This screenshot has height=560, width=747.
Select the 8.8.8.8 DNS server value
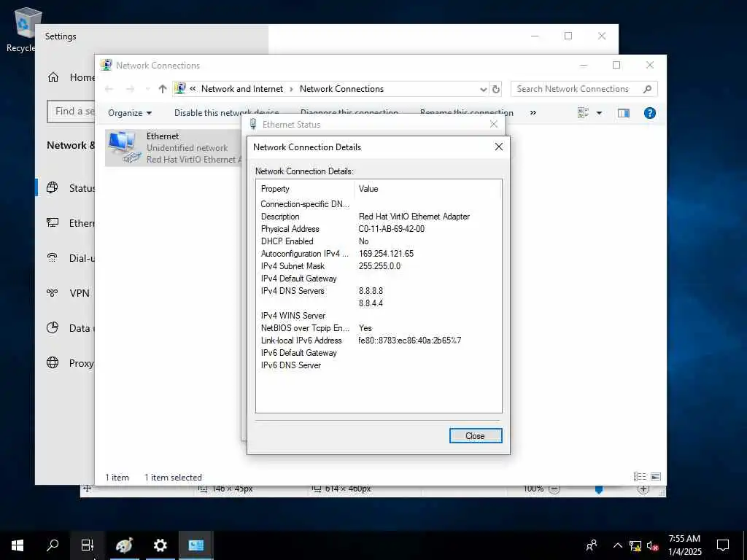pyautogui.click(x=371, y=291)
